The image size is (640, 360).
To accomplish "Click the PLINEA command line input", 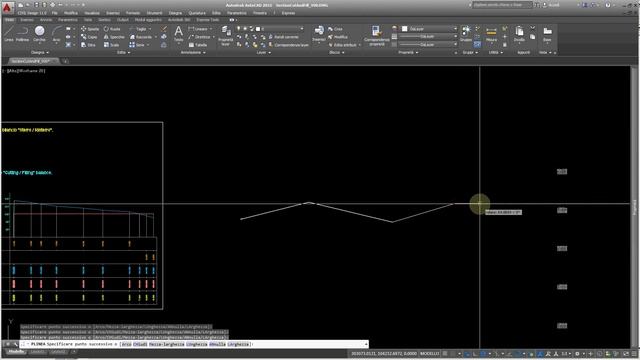I will pyautogui.click(x=194, y=344).
